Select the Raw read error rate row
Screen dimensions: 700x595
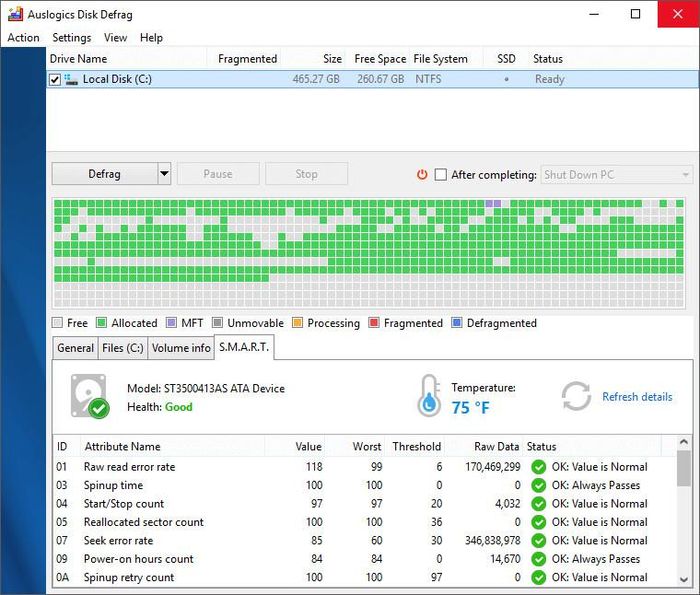click(364, 467)
